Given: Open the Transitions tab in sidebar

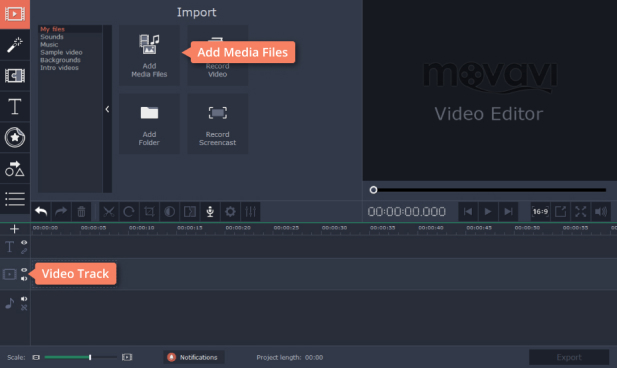Looking at the screenshot, I should point(15,76).
